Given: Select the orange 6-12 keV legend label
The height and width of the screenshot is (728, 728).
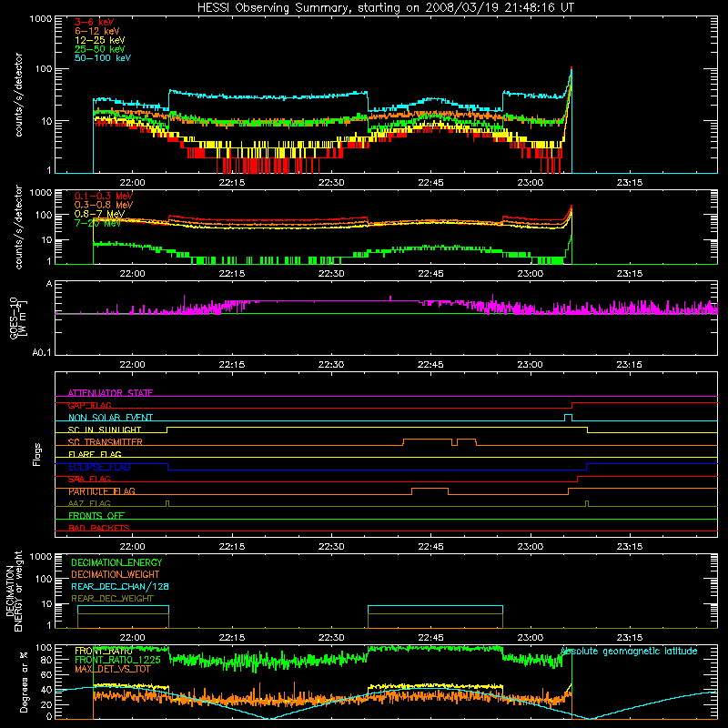Looking at the screenshot, I should tap(96, 31).
